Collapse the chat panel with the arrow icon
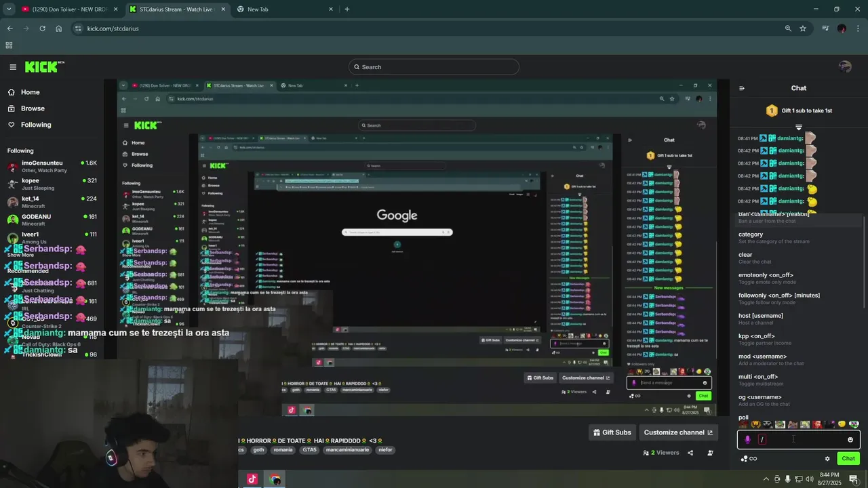 [x=742, y=88]
